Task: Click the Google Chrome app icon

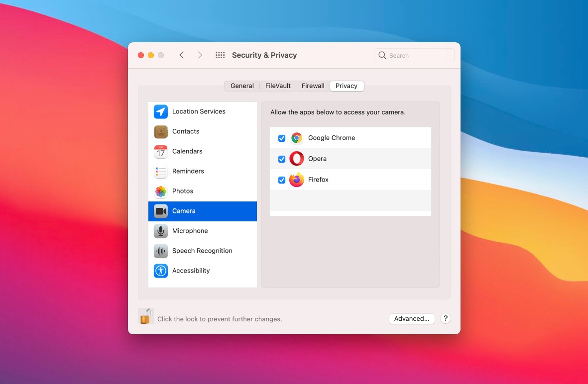Action: (296, 138)
